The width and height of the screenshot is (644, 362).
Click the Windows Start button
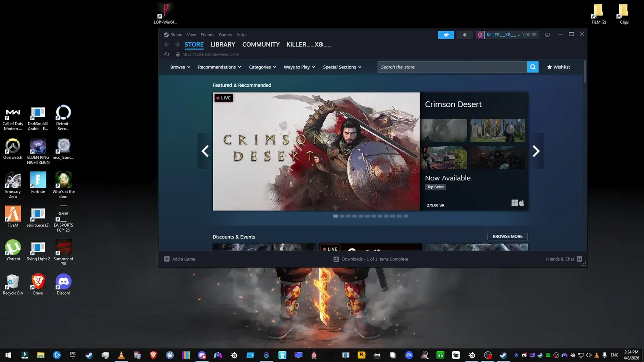(8, 355)
